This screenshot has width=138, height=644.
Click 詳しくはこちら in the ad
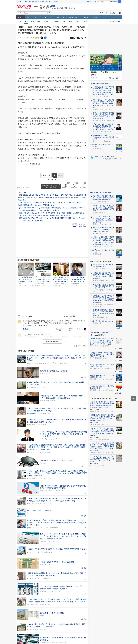tap(113, 78)
